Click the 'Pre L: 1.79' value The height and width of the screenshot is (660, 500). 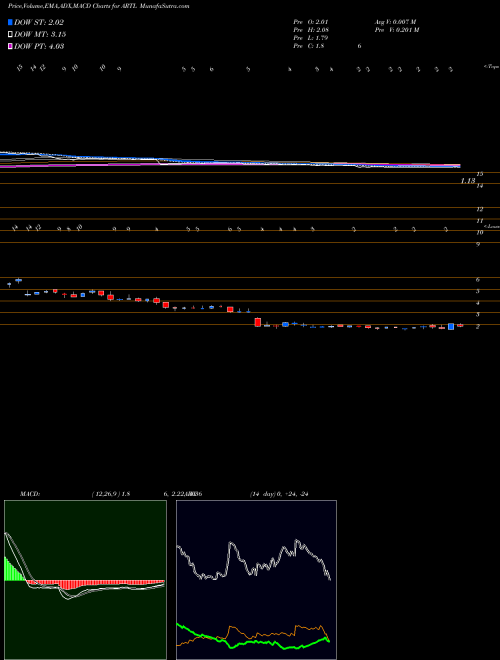point(311,38)
